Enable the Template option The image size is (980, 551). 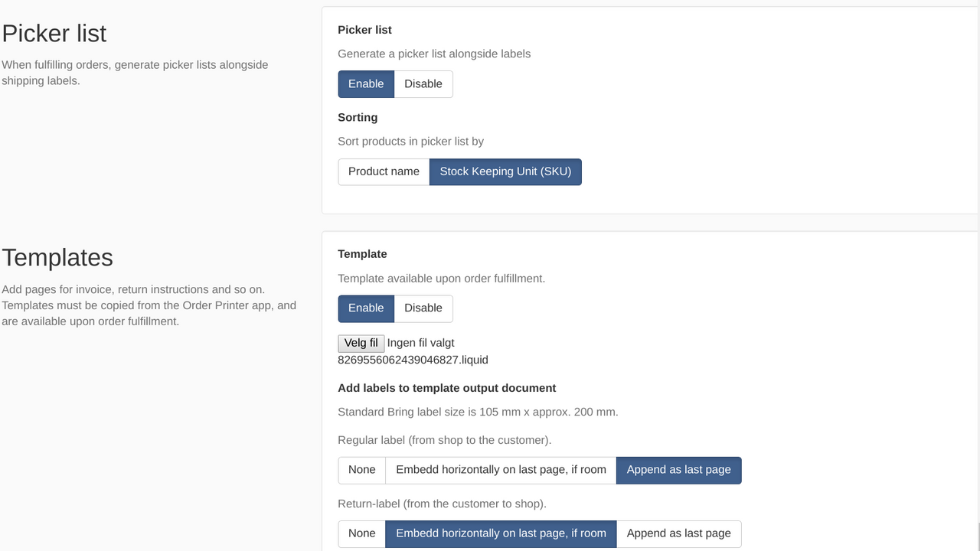(366, 308)
